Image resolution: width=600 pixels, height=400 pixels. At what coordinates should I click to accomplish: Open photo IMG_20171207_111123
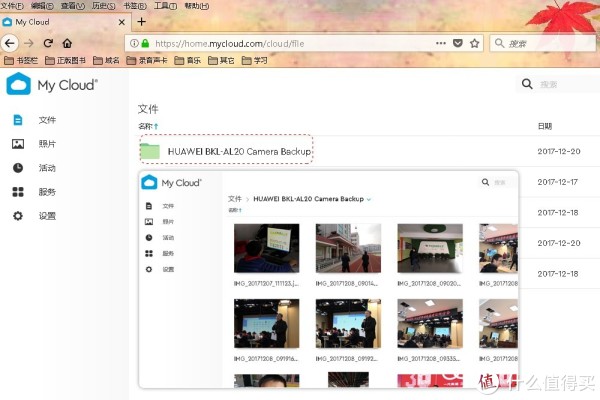tap(266, 248)
